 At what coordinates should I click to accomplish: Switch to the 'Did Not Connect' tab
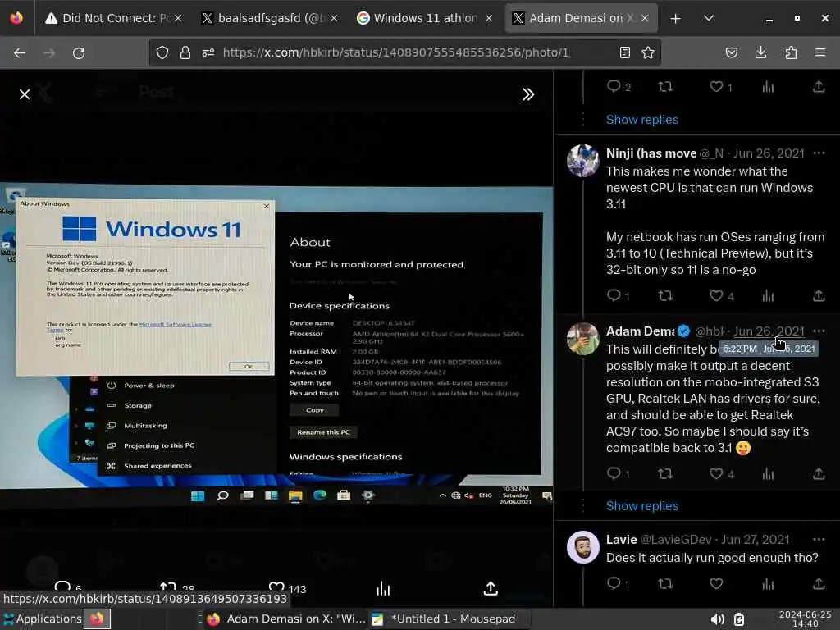(x=112, y=18)
